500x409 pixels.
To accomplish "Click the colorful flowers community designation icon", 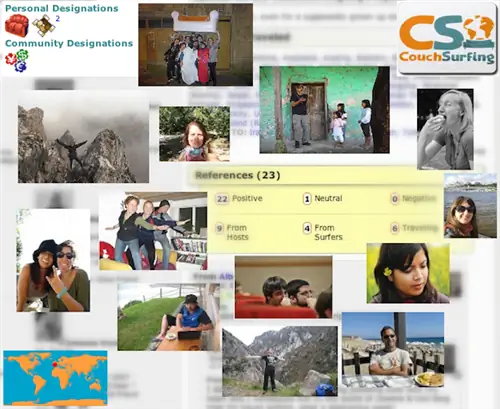I will coord(17,60).
